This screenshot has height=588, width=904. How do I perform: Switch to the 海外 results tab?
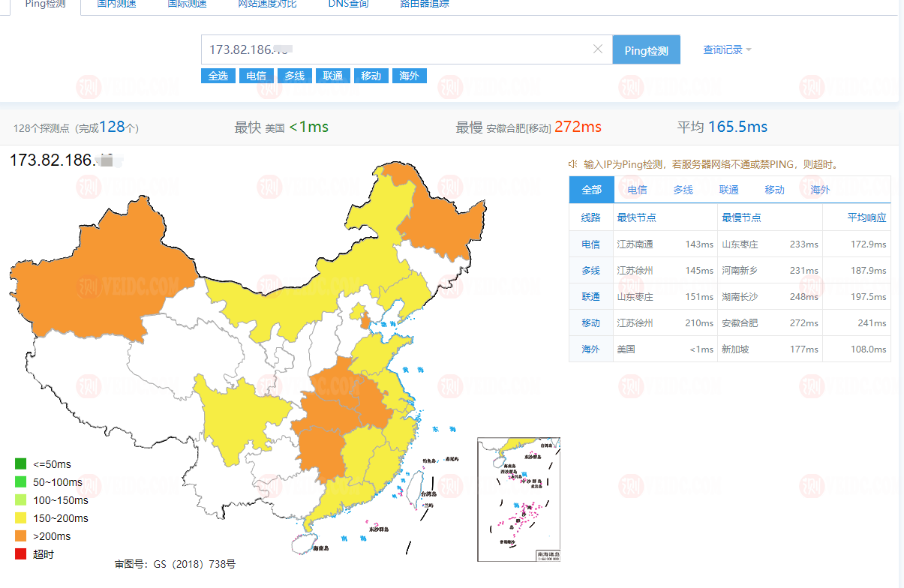point(818,189)
